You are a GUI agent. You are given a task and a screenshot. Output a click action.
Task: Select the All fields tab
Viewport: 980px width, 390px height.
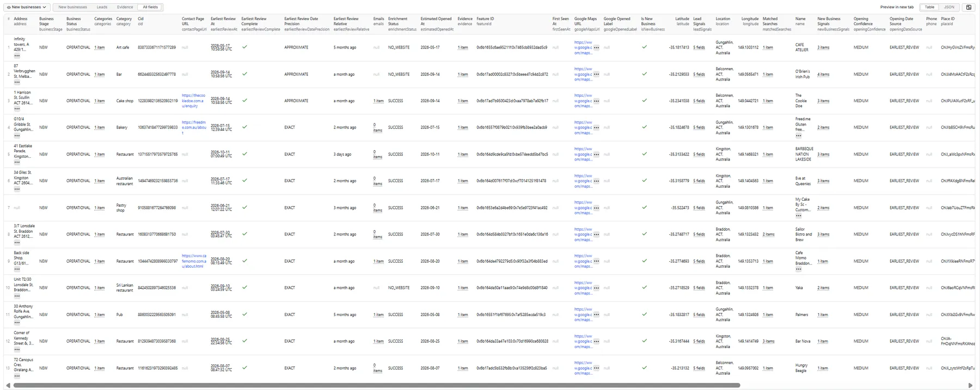pyautogui.click(x=150, y=7)
